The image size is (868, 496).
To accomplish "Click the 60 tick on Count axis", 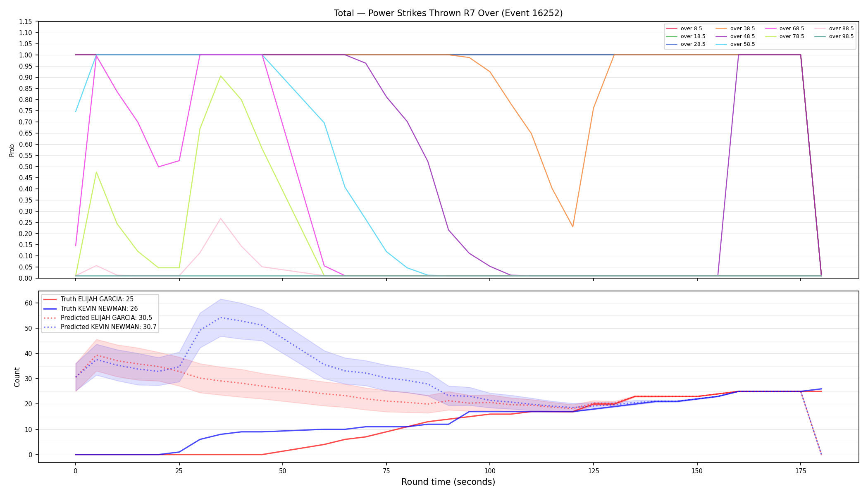I will 29,303.
